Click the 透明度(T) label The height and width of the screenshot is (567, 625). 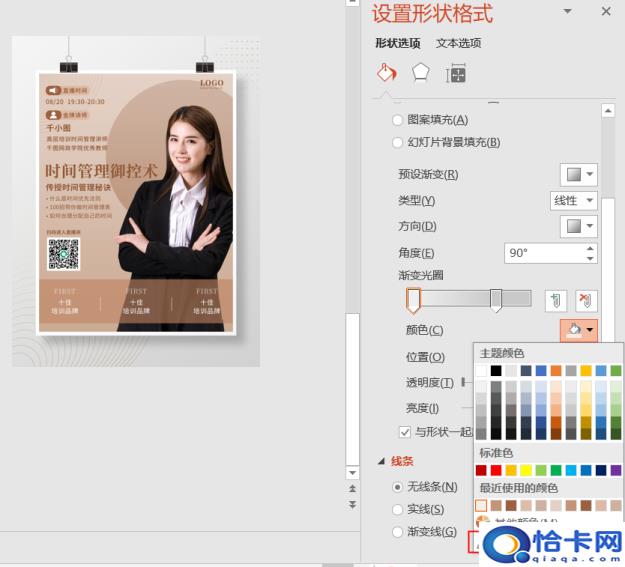[430, 383]
